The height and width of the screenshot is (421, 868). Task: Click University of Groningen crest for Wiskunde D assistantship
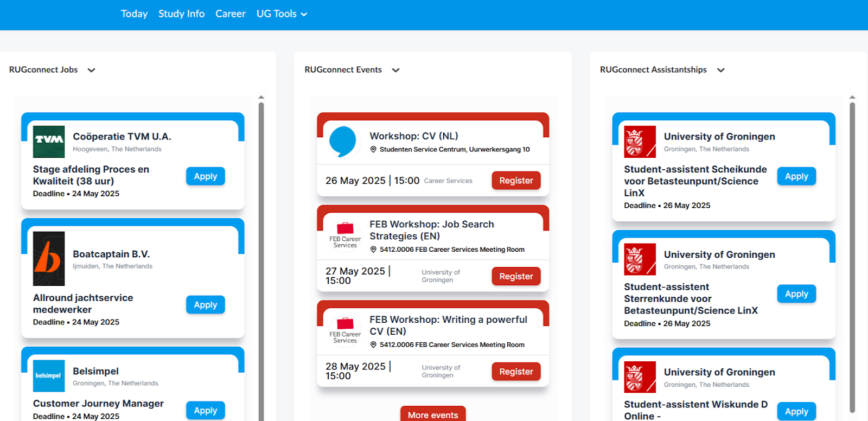point(640,377)
